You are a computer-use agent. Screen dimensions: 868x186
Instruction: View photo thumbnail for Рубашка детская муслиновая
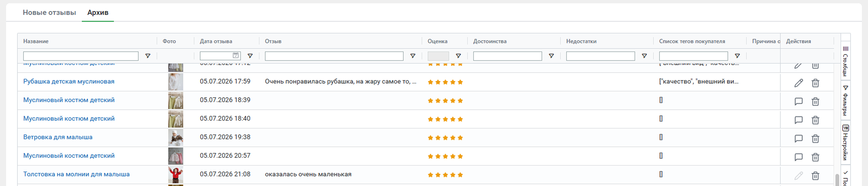coord(176,82)
